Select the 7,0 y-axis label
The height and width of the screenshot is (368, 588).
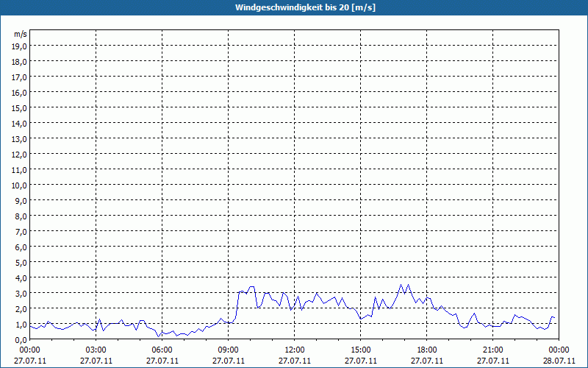pyautogui.click(x=21, y=232)
